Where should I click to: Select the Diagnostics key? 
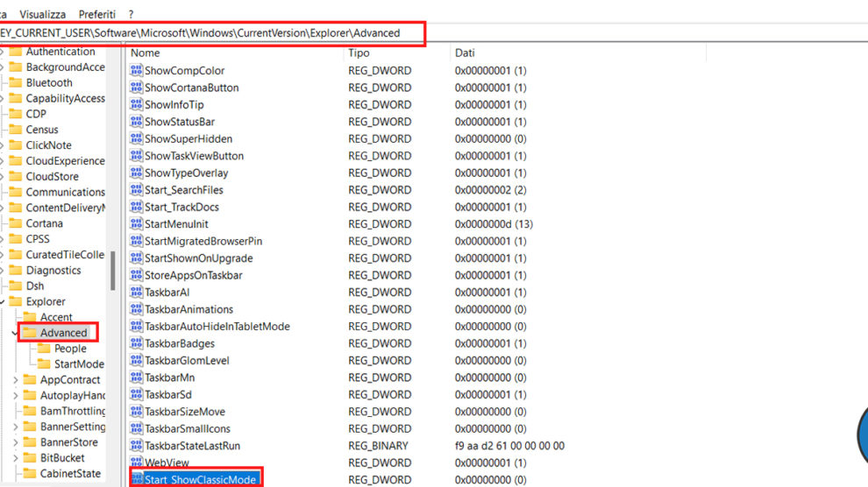pos(53,271)
